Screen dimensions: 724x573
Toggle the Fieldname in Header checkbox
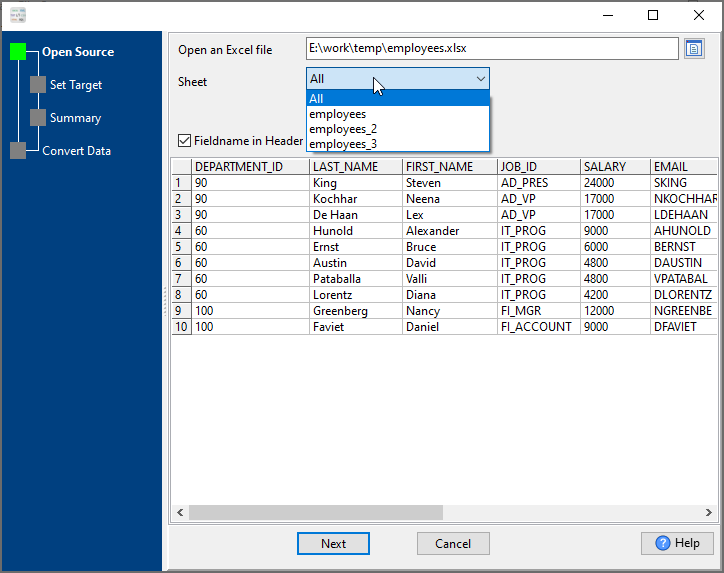pos(184,141)
